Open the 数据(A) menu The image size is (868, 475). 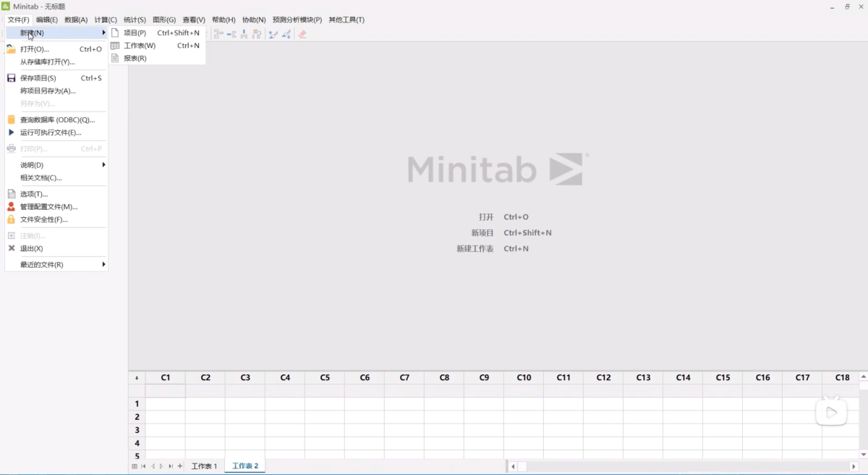click(76, 20)
